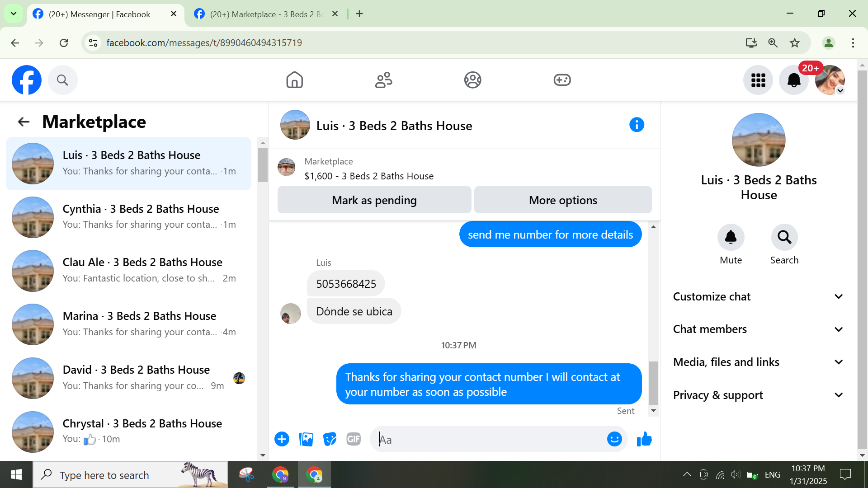Viewport: 868px width, 488px height.
Task: Click the chat messages scrollbar thumb
Action: pyautogui.click(x=653, y=383)
